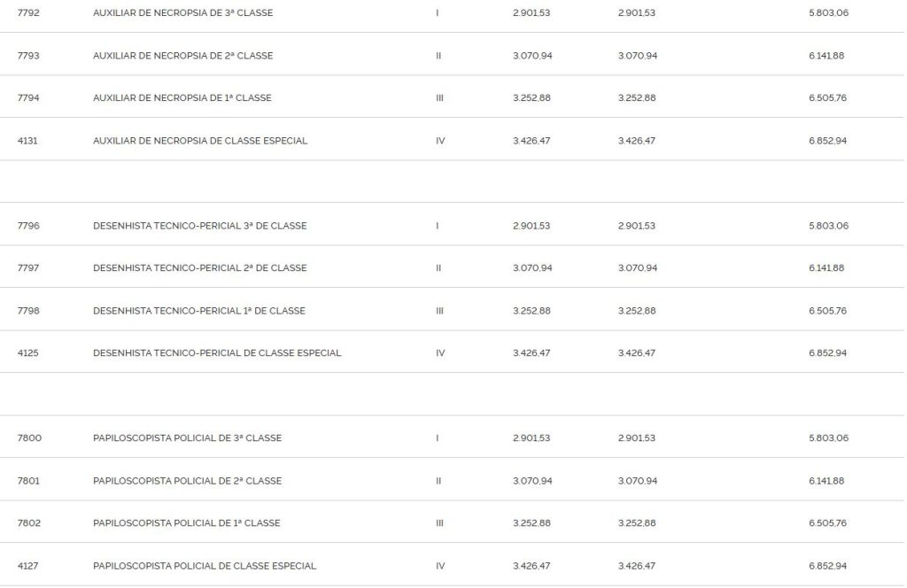The height and width of the screenshot is (588, 907).
Task: Click code 4131 cell
Action: pyautogui.click(x=28, y=141)
